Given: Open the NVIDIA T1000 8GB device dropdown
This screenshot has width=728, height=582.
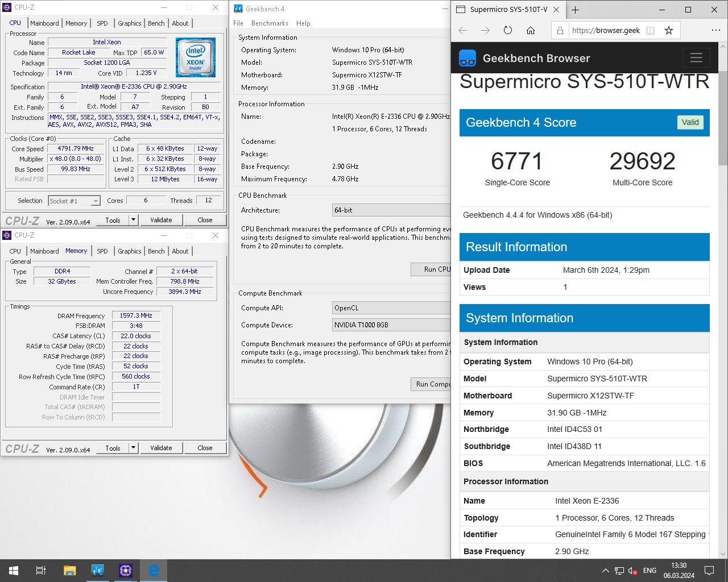Looking at the screenshot, I should coord(391,325).
